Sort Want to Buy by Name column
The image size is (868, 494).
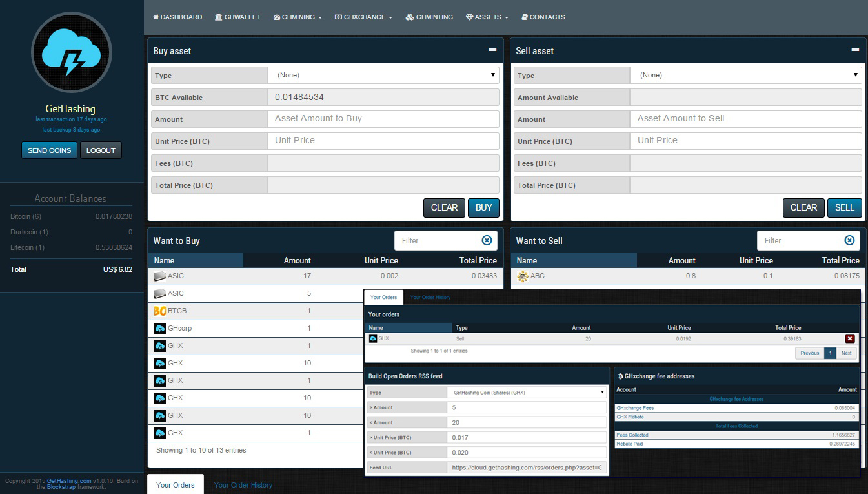click(x=196, y=260)
